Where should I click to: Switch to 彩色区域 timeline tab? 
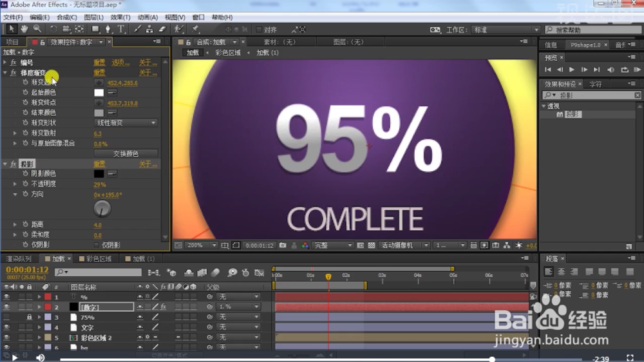[99, 258]
